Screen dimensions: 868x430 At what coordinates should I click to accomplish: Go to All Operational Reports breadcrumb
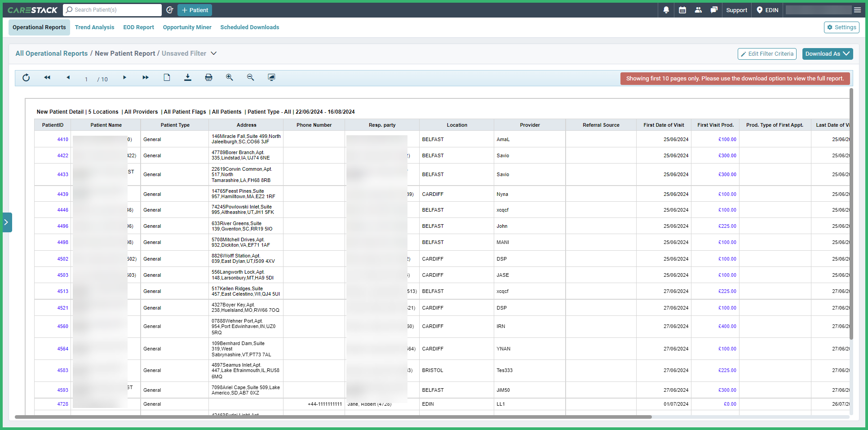click(52, 53)
